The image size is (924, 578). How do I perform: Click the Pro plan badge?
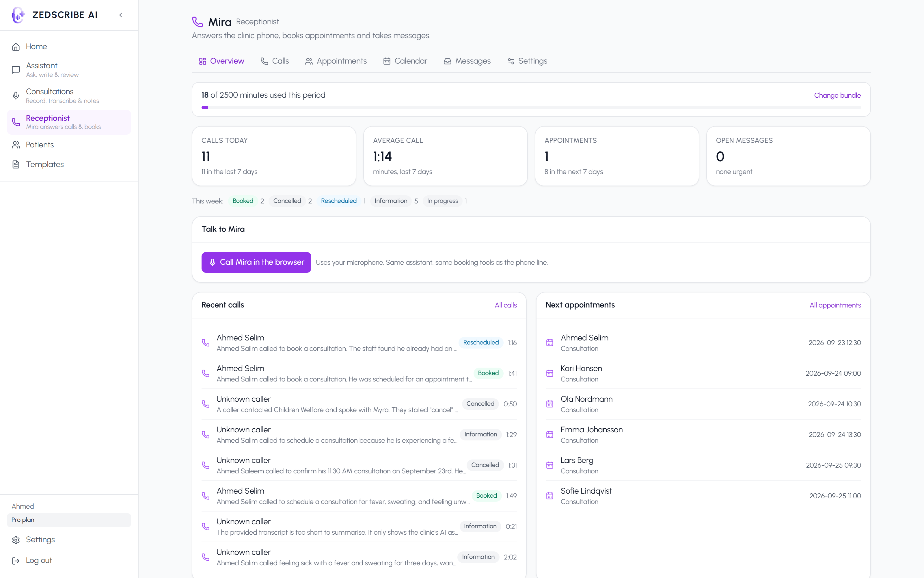point(69,520)
